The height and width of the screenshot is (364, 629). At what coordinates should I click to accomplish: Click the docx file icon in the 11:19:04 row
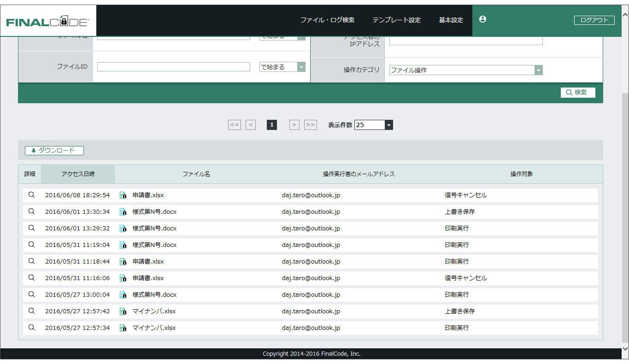123,245
